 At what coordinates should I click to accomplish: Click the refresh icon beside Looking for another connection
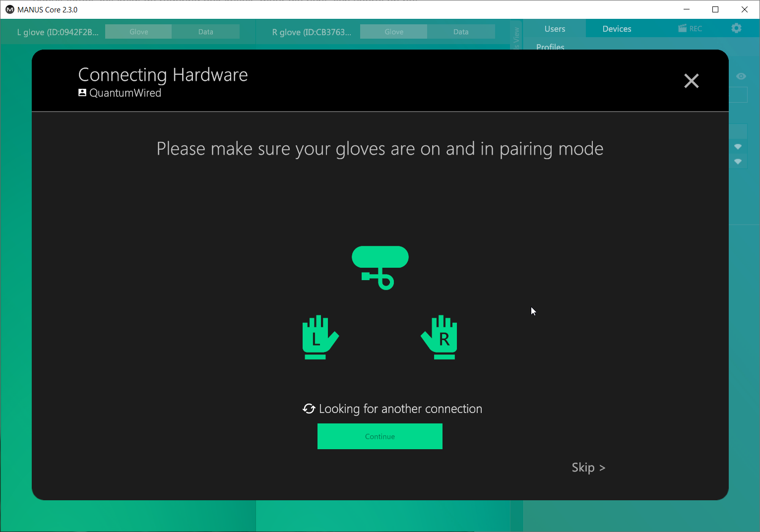tap(309, 409)
